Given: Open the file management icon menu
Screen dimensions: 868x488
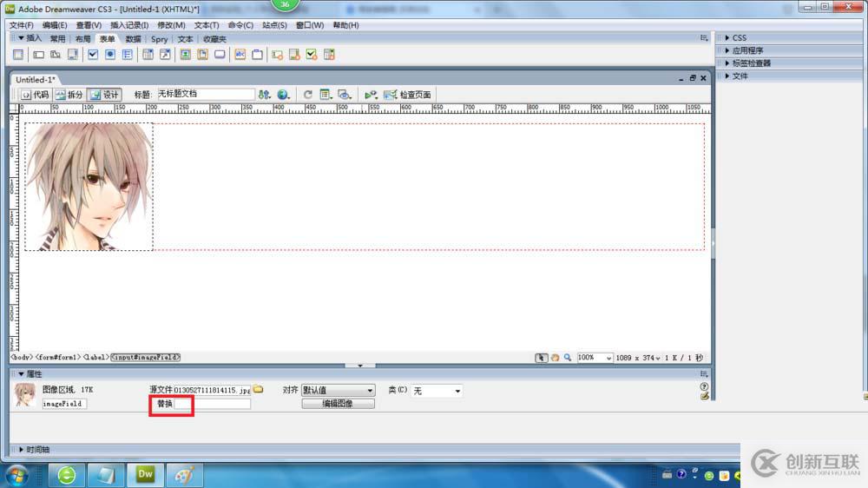Looking at the screenshot, I should point(265,95).
